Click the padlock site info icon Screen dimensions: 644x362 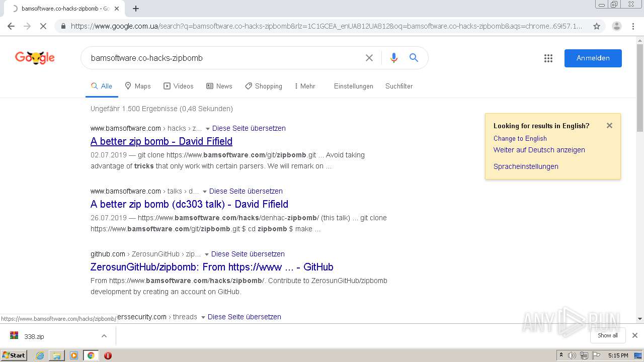(x=63, y=26)
